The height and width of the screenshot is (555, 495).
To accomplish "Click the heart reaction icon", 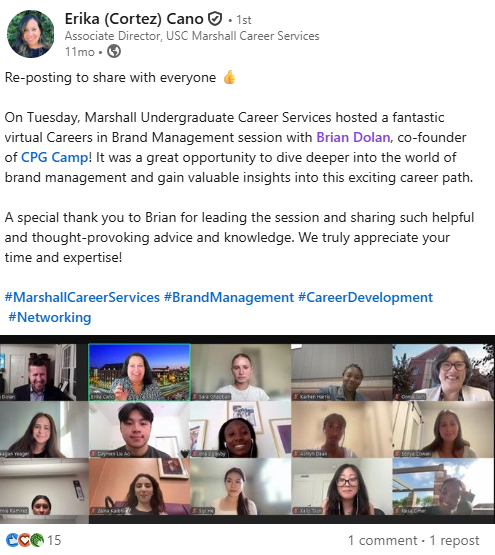I will click(x=24, y=540).
